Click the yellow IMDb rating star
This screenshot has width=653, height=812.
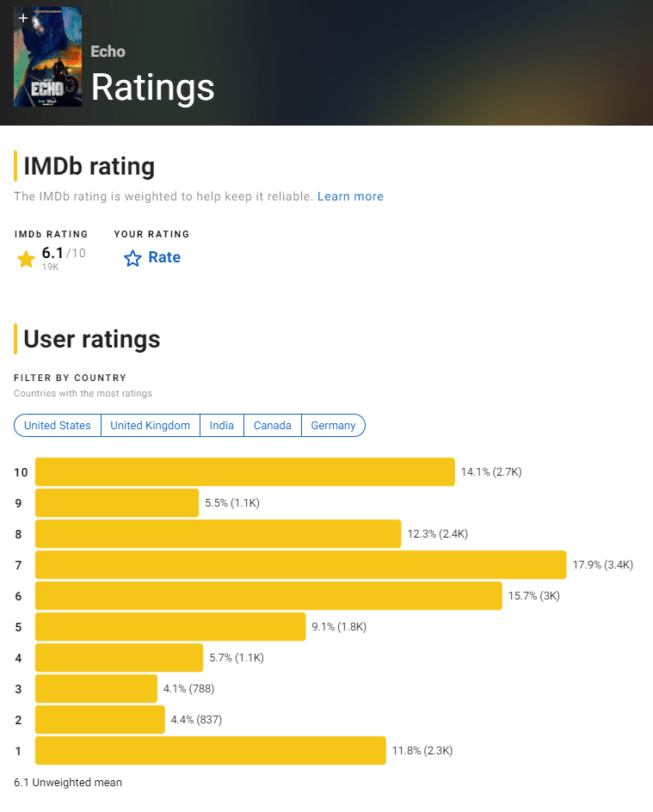[26, 259]
